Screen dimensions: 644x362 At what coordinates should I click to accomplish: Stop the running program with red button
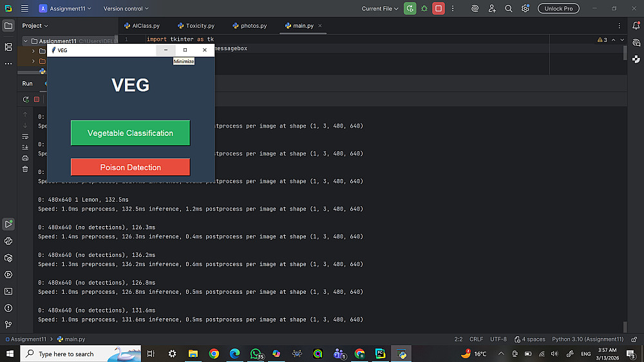(438, 8)
